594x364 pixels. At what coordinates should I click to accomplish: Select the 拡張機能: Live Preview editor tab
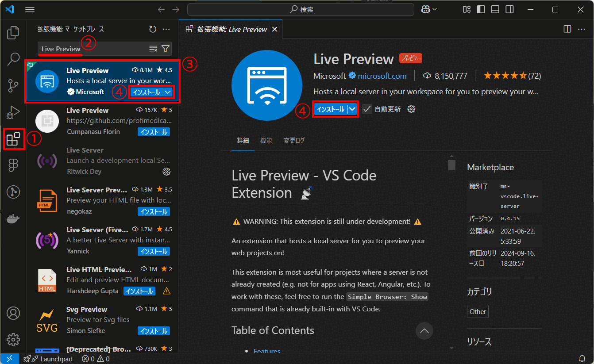pos(231,29)
